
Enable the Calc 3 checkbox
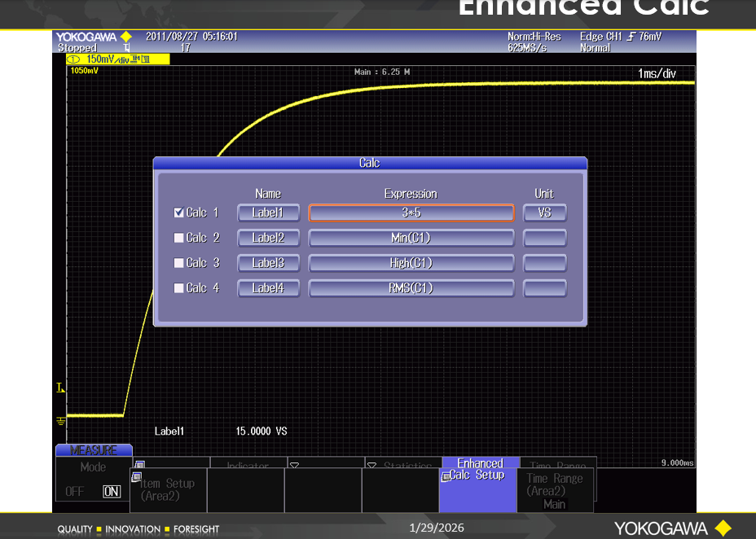[x=179, y=263]
